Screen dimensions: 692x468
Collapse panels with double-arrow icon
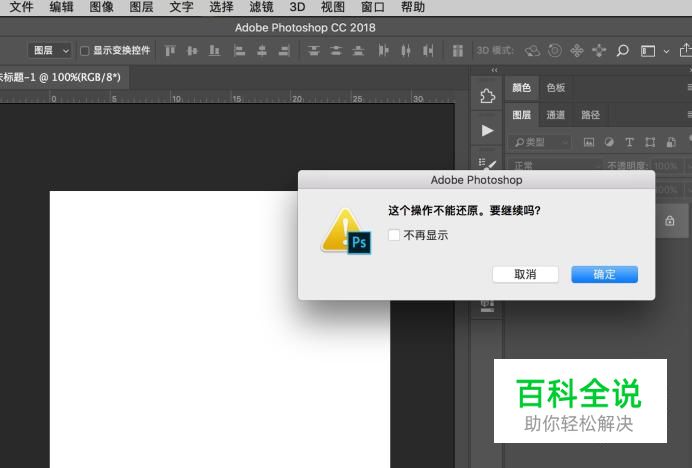494,70
